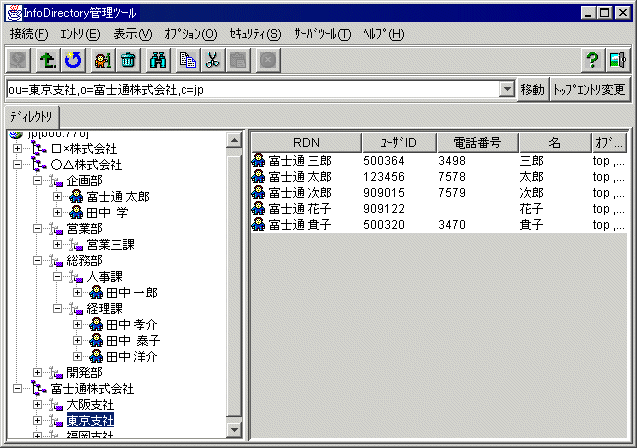The width and height of the screenshot is (637, 448).
Task: Select the 富士通 太郎 row in the list
Action: [439, 177]
